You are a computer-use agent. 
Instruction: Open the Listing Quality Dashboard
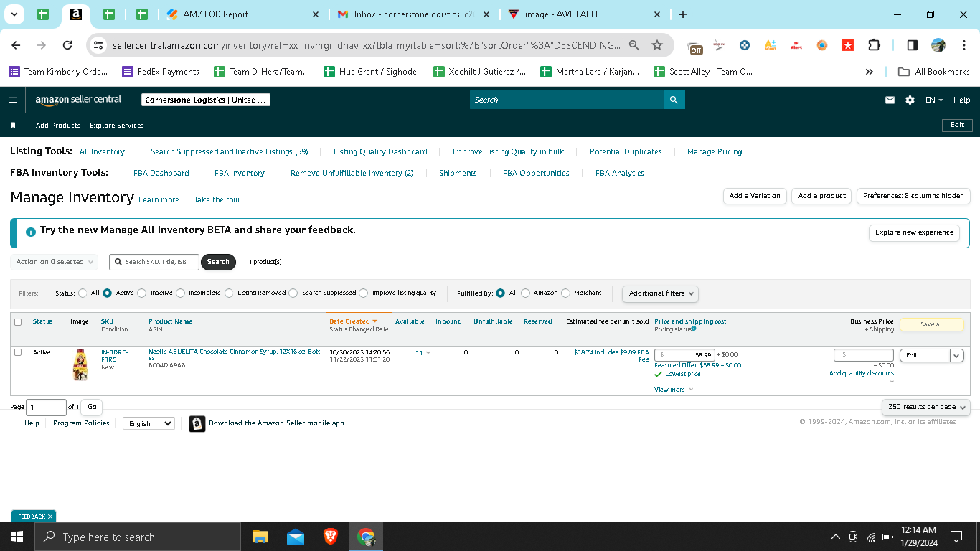[380, 151]
